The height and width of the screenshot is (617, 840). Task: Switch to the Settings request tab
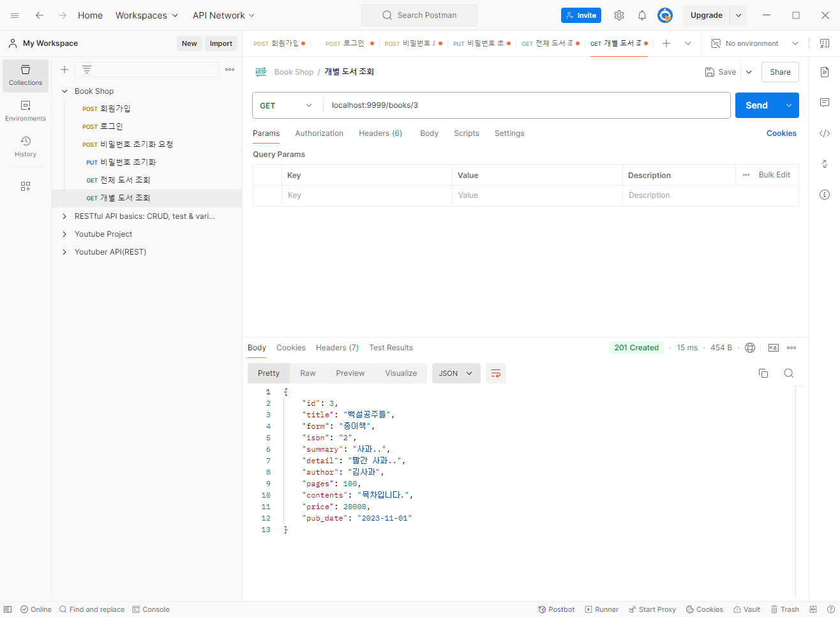[509, 133]
